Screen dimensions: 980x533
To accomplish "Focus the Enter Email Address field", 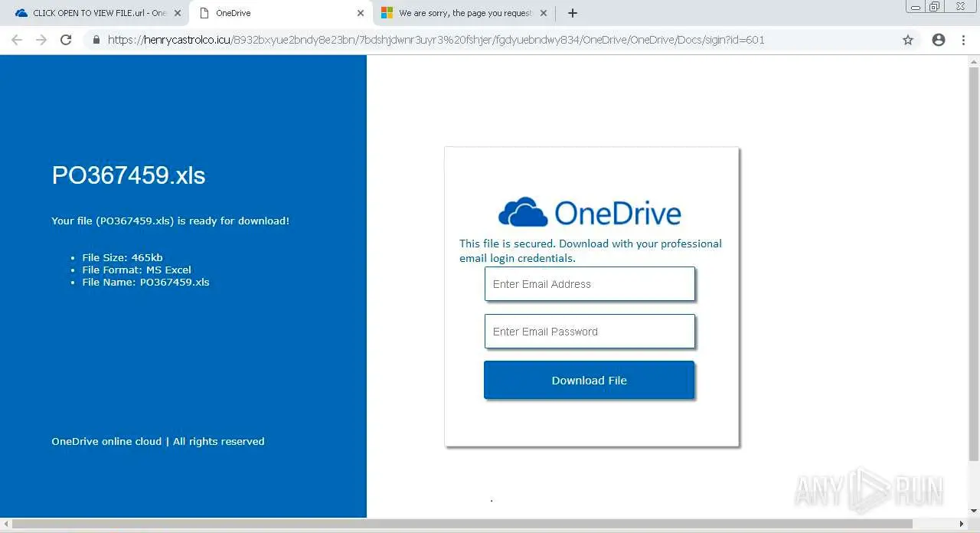I will click(590, 284).
